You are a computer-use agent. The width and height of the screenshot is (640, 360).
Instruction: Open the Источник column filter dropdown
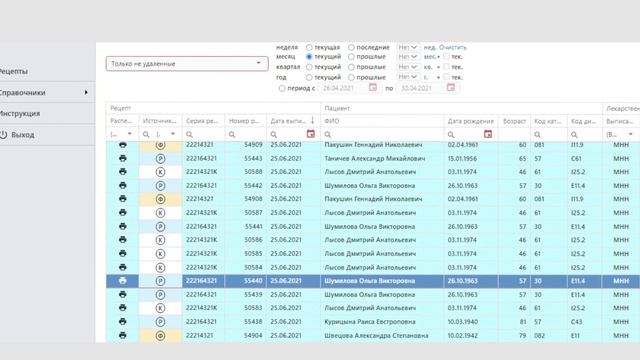[173, 134]
